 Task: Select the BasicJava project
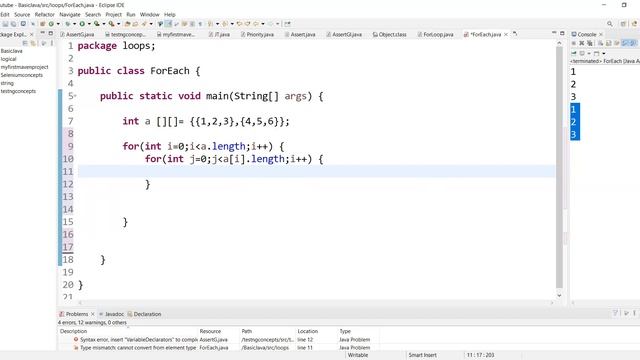coord(11,51)
